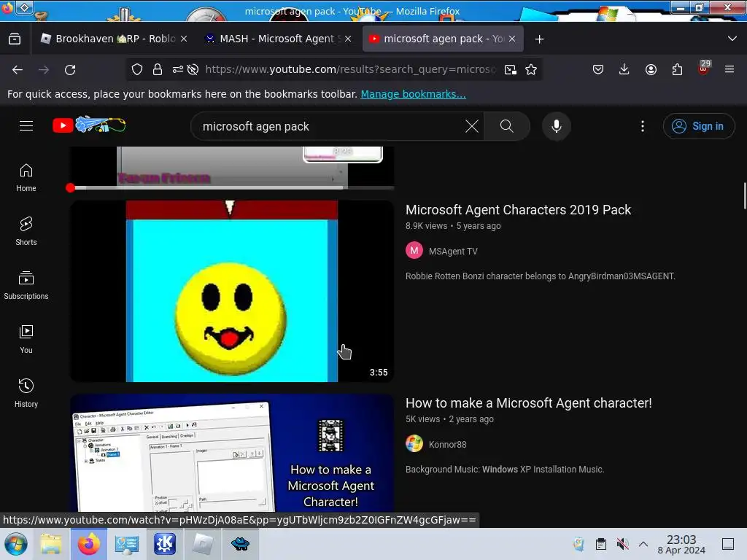
Task: Open file manager from taskbar
Action: click(x=51, y=544)
